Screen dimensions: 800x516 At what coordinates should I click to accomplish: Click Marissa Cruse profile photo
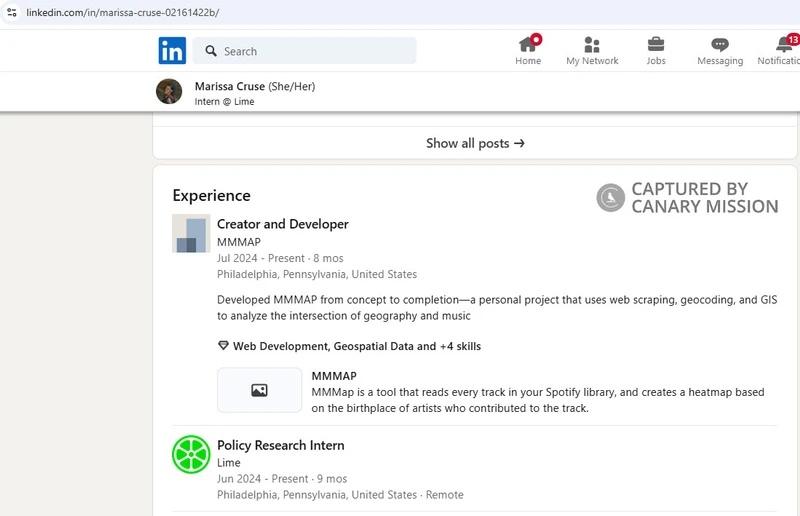pos(169,91)
